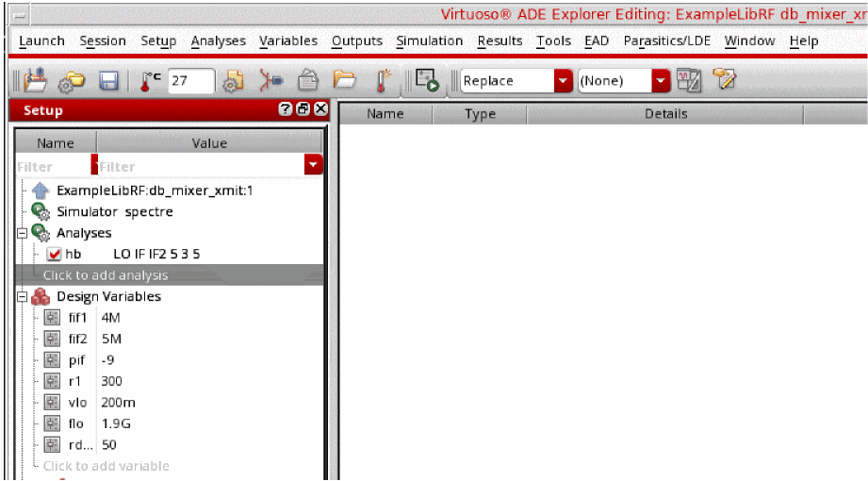868x481 pixels.
Task: Click the red cubes Design Variables icon
Action: tap(41, 296)
